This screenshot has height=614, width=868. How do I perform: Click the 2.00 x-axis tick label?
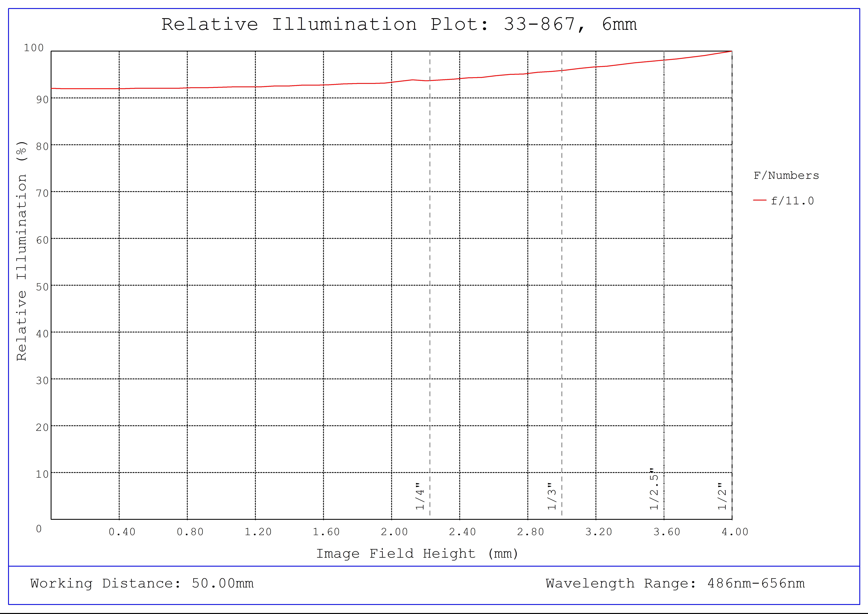(394, 532)
